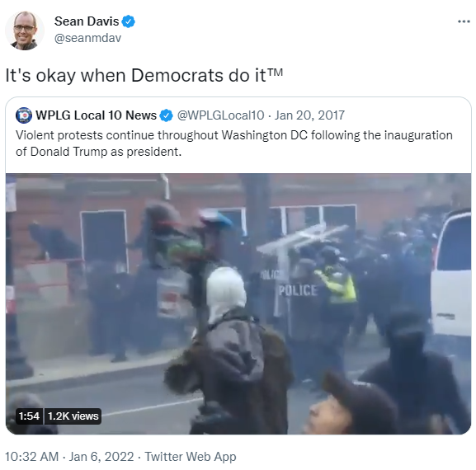This screenshot has width=476, height=470.
Task: Open quoted tweet text about violent protests
Action: click(x=234, y=143)
